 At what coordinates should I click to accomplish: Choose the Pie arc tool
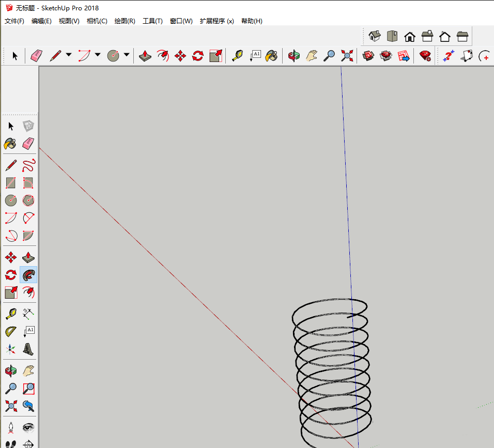click(x=28, y=236)
